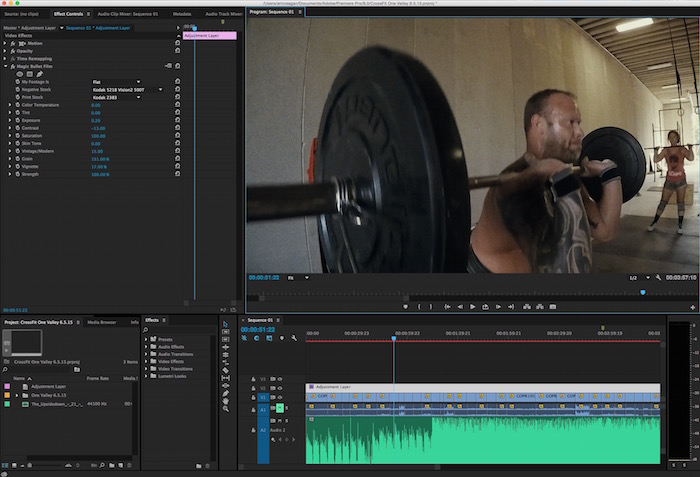Image resolution: width=700 pixels, height=477 pixels.
Task: Click Add Marker in Program monitor
Action: pos(405,307)
